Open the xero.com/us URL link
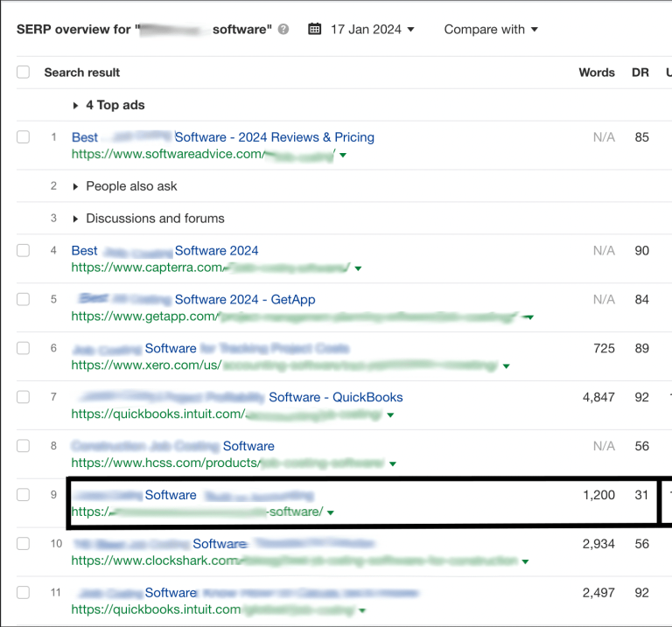This screenshot has height=627, width=672. tap(285, 365)
